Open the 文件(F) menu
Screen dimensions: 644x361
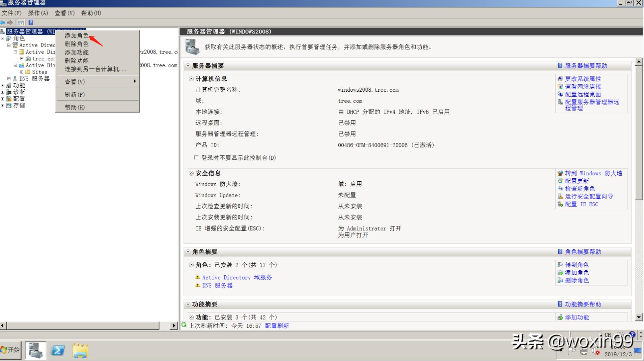click(x=11, y=13)
